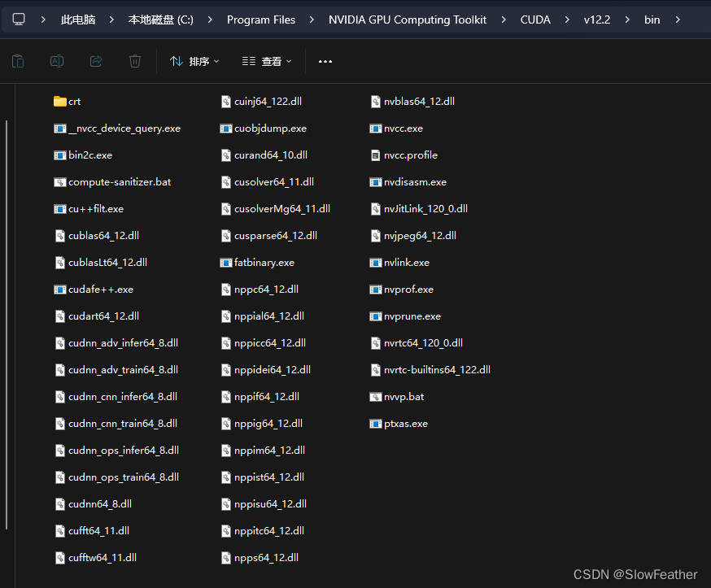
Task: Select the cuobjdump.exe file icon
Action: point(226,128)
